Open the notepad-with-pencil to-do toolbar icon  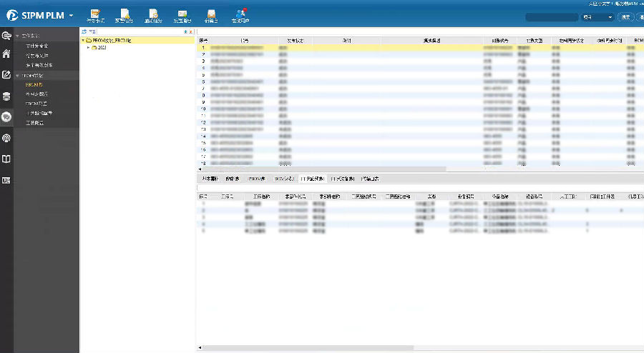pos(95,14)
